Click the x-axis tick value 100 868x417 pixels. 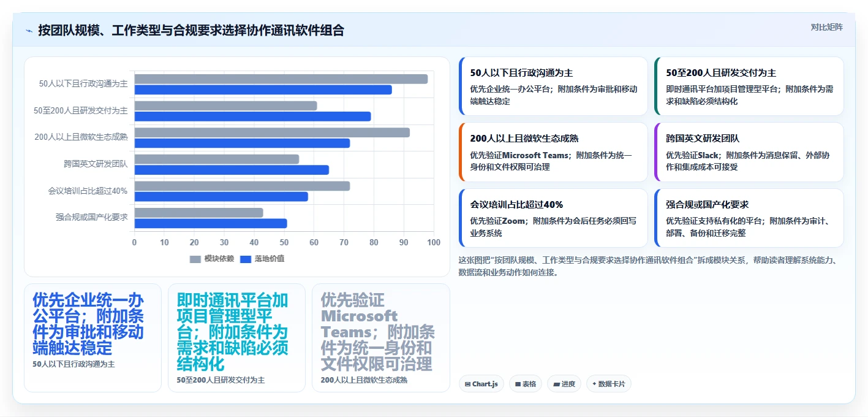pos(434,242)
